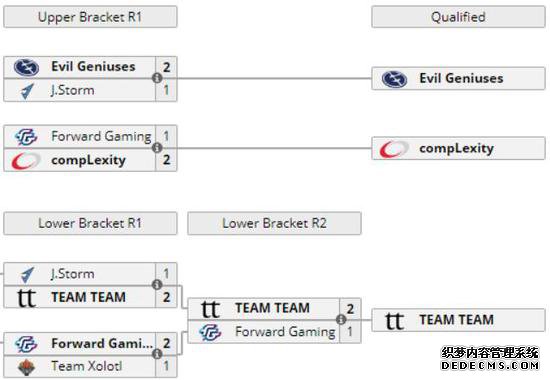The height and width of the screenshot is (380, 550).
Task: Click the compLexity logo in Qualified column
Action: tap(394, 149)
